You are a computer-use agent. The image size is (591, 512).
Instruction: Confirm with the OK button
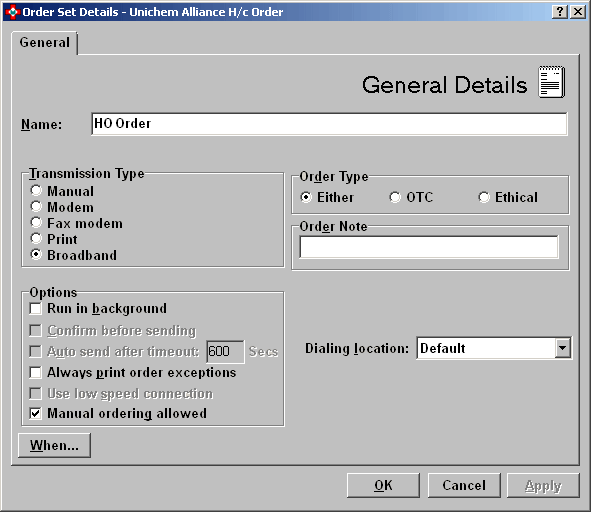tap(383, 485)
